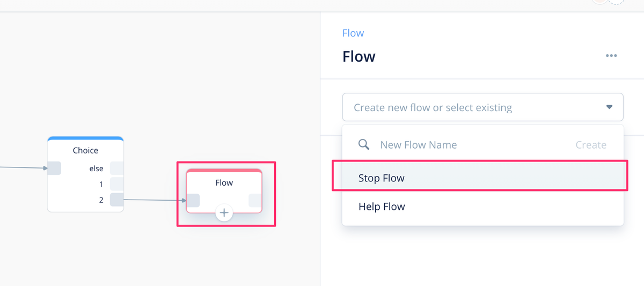Click the 'else' output port on Choice block

click(x=117, y=168)
